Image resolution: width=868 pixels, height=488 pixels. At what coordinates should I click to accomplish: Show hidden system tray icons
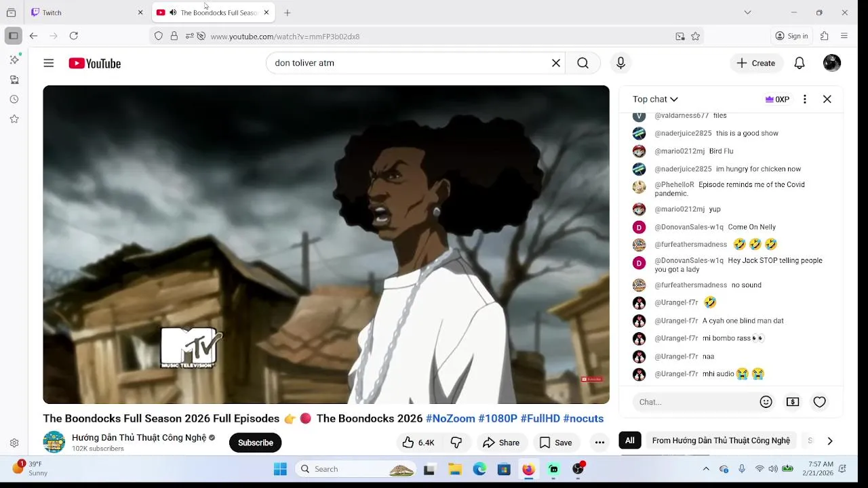706,469
